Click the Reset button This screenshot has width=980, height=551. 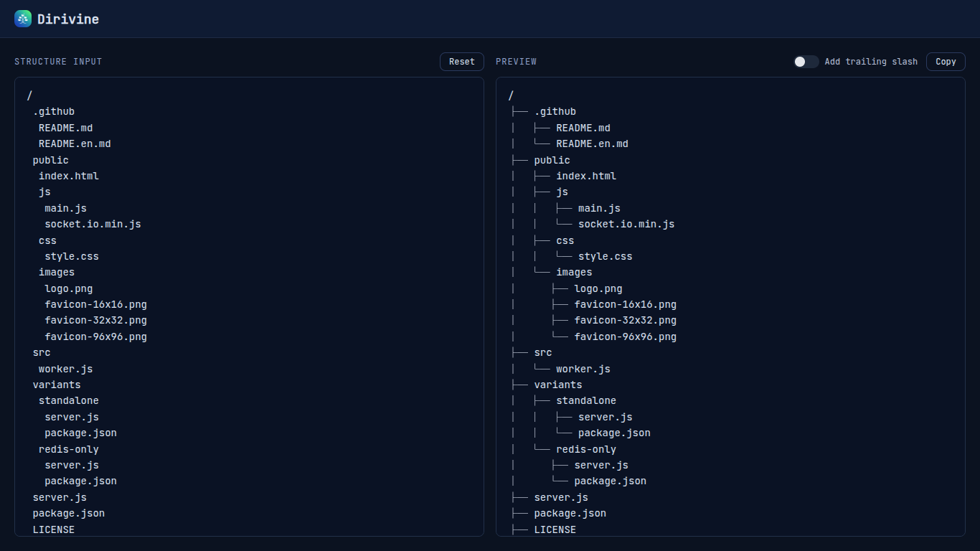[x=461, y=62]
